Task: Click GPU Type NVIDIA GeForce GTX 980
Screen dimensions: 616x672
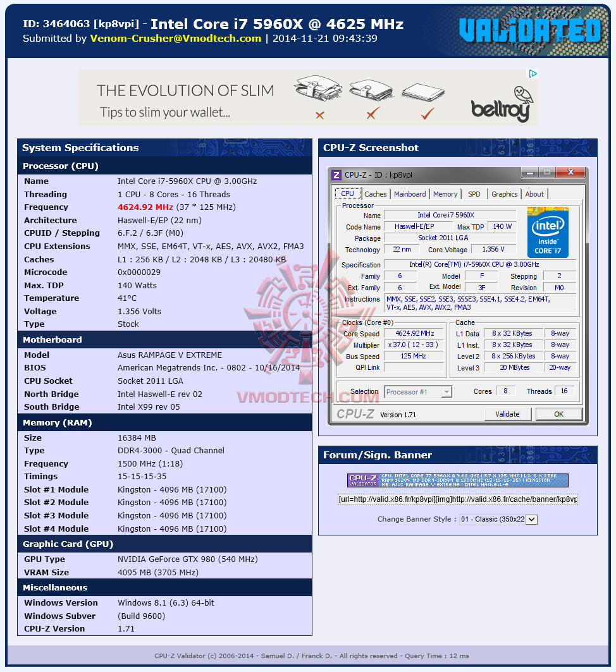Action: pos(188,559)
